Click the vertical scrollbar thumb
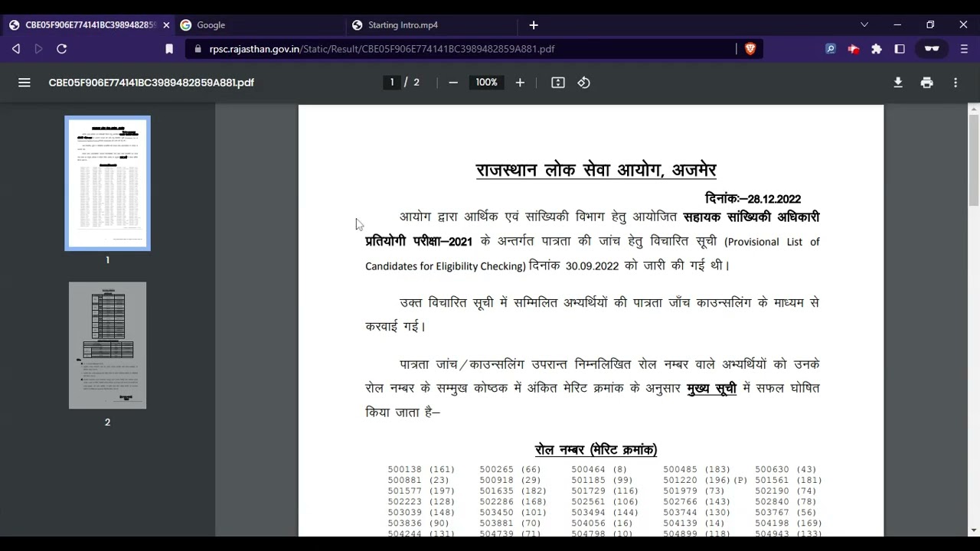Viewport: 980px width, 551px height. coord(974,159)
